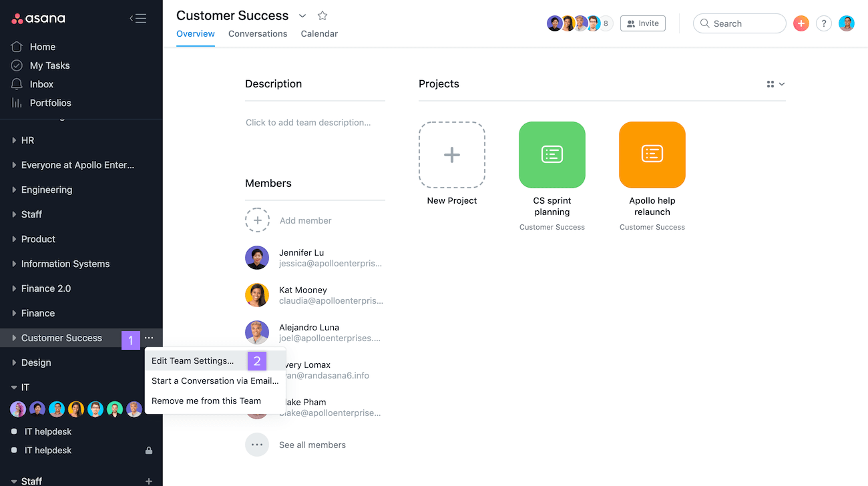Click See all members link

point(312,445)
